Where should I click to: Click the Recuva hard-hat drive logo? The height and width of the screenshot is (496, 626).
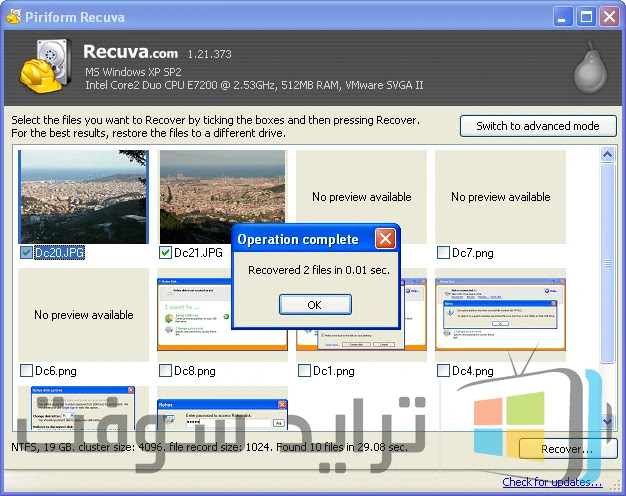[46, 66]
